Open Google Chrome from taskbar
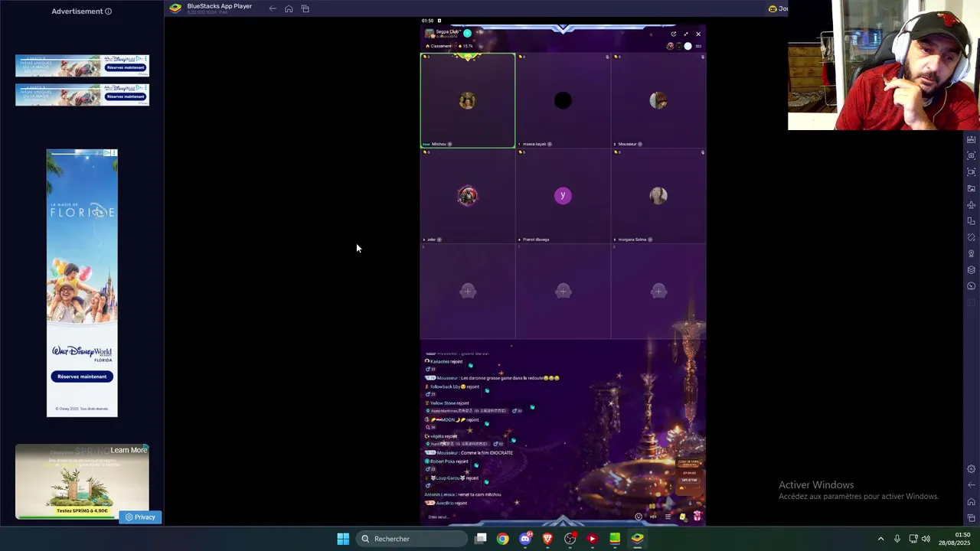 pos(502,539)
